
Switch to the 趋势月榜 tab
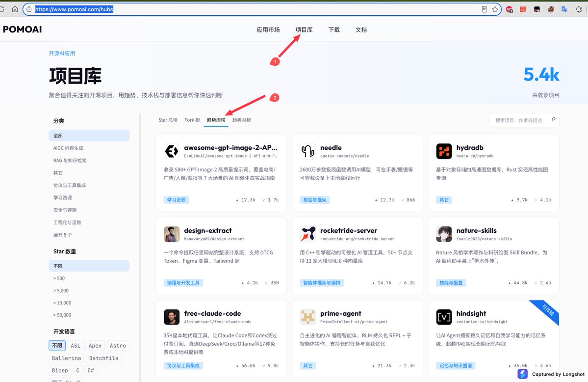tap(241, 120)
